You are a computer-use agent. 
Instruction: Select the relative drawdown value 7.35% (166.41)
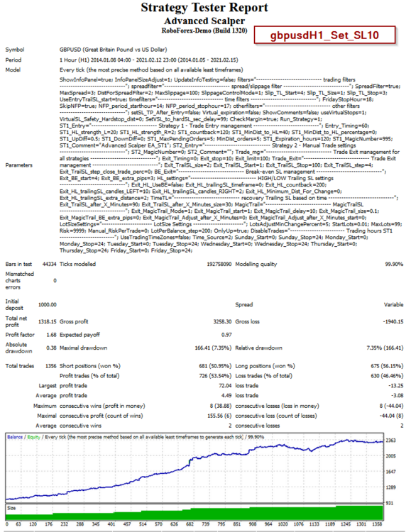click(x=385, y=348)
